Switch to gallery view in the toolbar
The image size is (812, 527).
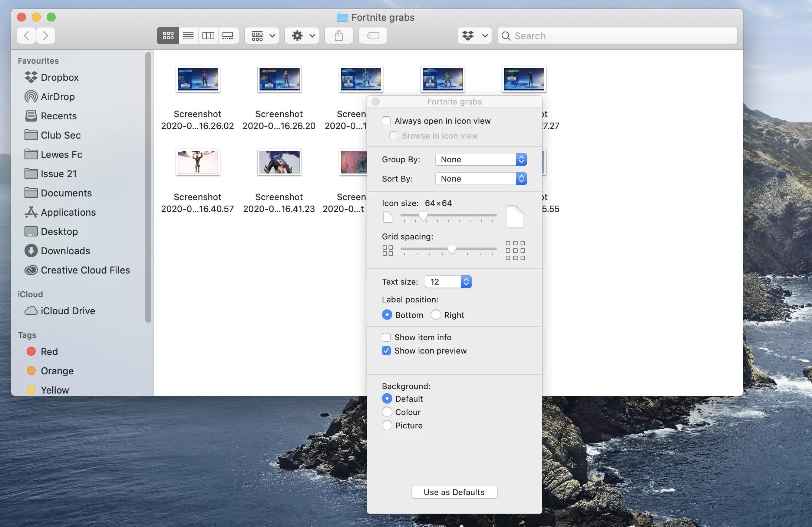pyautogui.click(x=228, y=36)
